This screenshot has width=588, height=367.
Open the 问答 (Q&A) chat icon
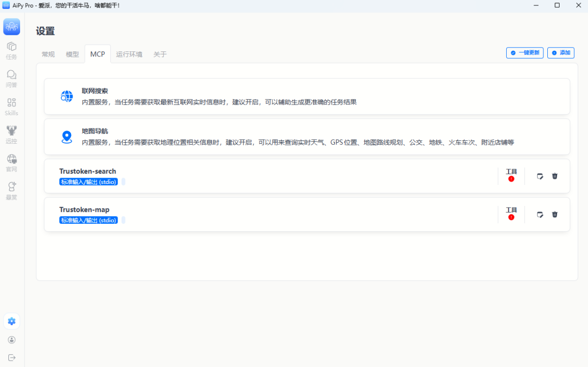(x=11, y=75)
